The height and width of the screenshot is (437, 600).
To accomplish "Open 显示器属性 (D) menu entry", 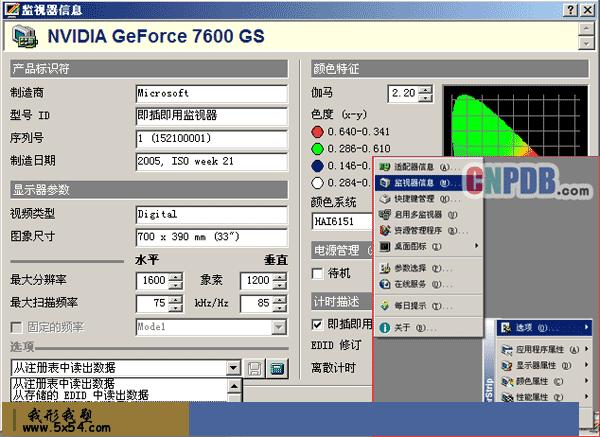I will (544, 365).
